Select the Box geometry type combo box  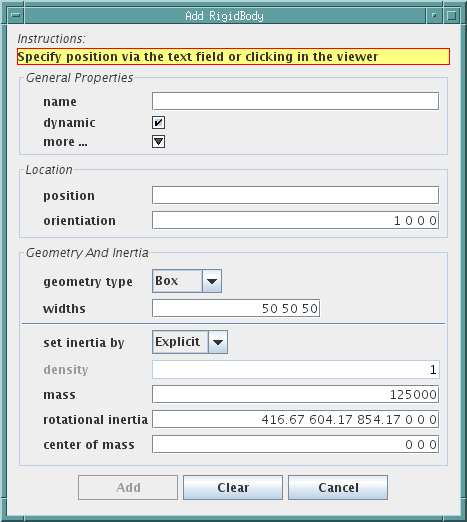pos(187,281)
